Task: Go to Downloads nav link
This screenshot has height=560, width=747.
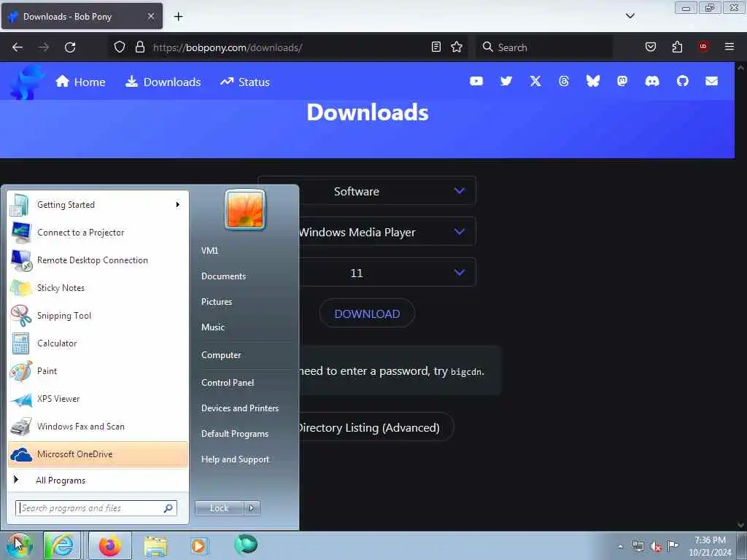Action: [x=163, y=82]
